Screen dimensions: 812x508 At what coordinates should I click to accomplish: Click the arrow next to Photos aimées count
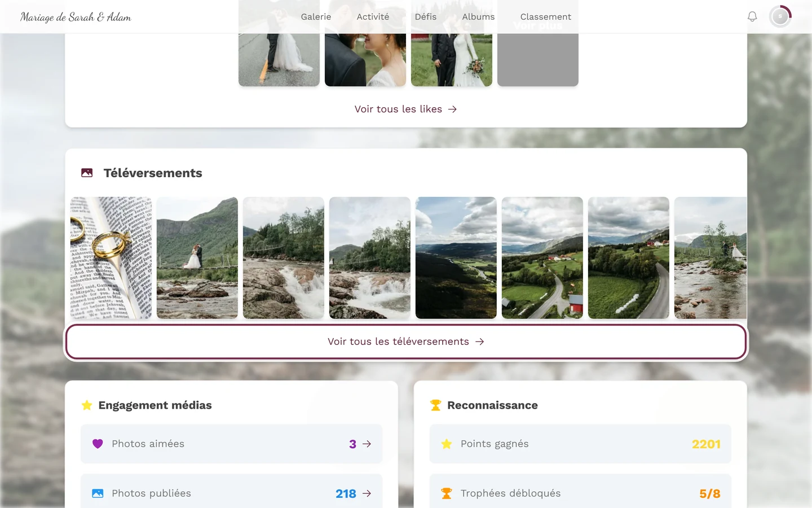[x=367, y=444]
